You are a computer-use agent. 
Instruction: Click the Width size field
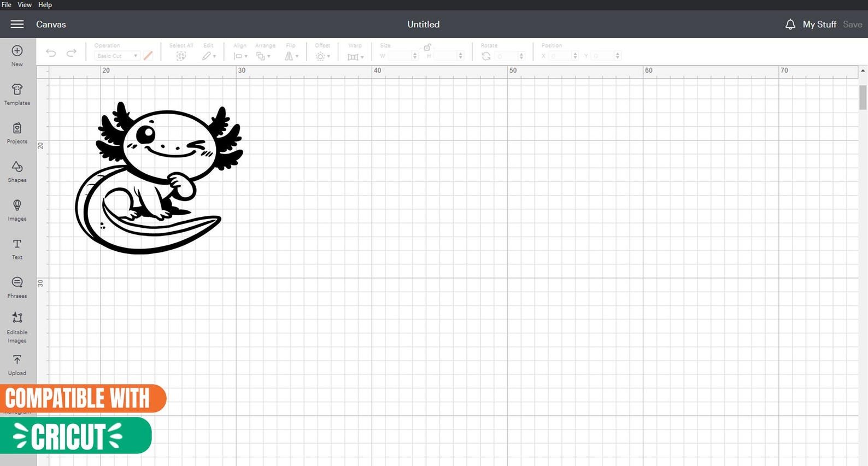[x=400, y=56]
